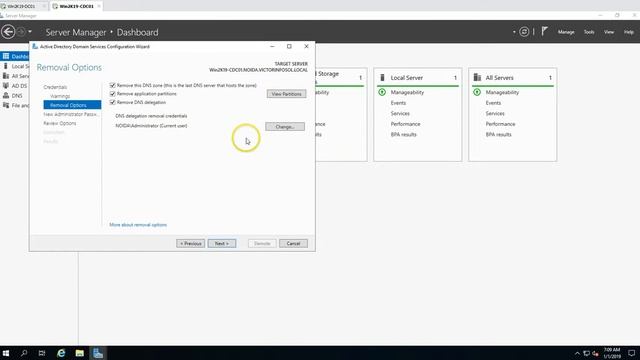Image resolution: width=640 pixels, height=360 pixels.
Task: Select Dashboard in the Server Manager sidebar
Action: 15,56
